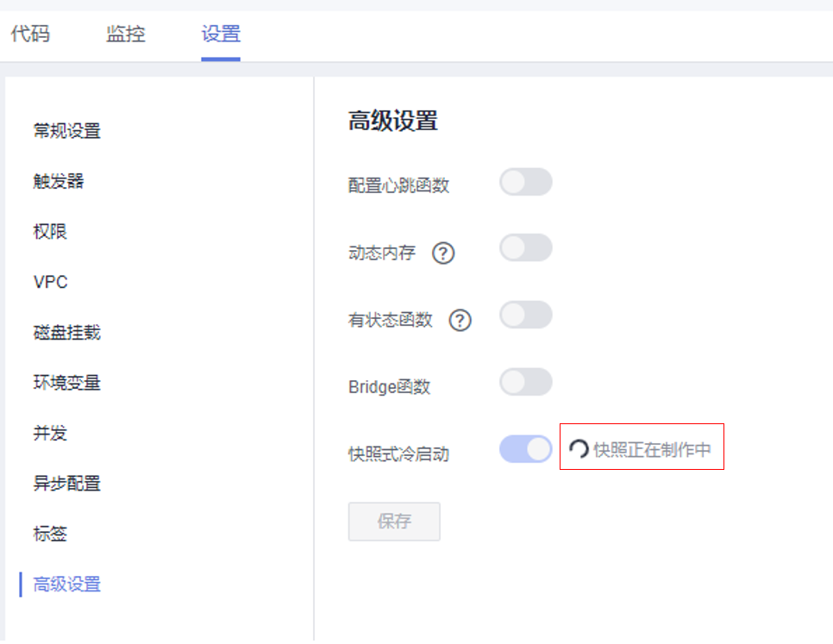Select the 设置 tab
This screenshot has height=644, width=833.
click(x=221, y=34)
